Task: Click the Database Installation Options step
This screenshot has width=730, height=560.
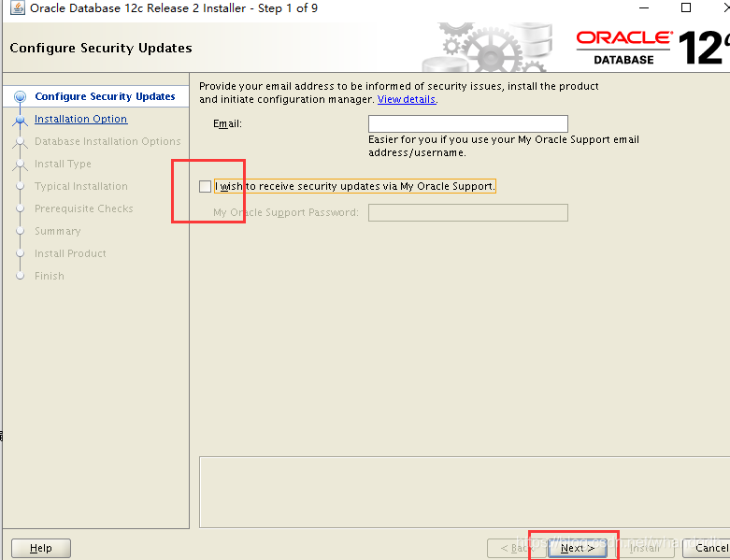Action: 107,141
